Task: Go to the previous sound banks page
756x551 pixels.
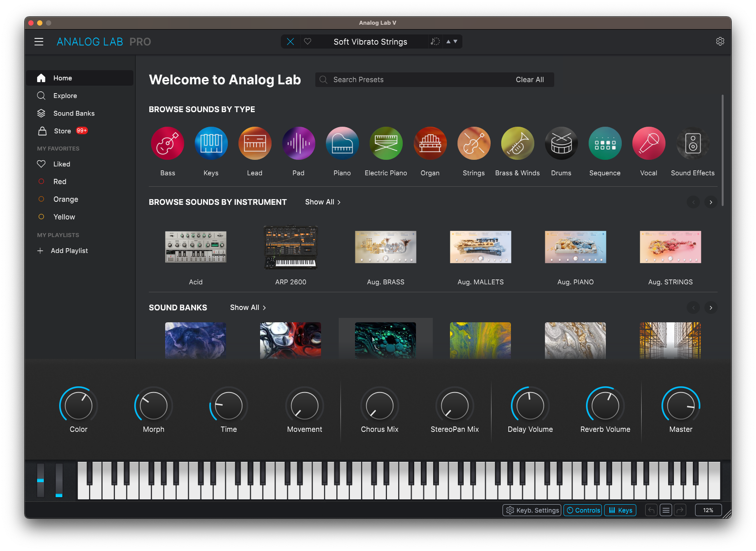Action: click(x=693, y=308)
